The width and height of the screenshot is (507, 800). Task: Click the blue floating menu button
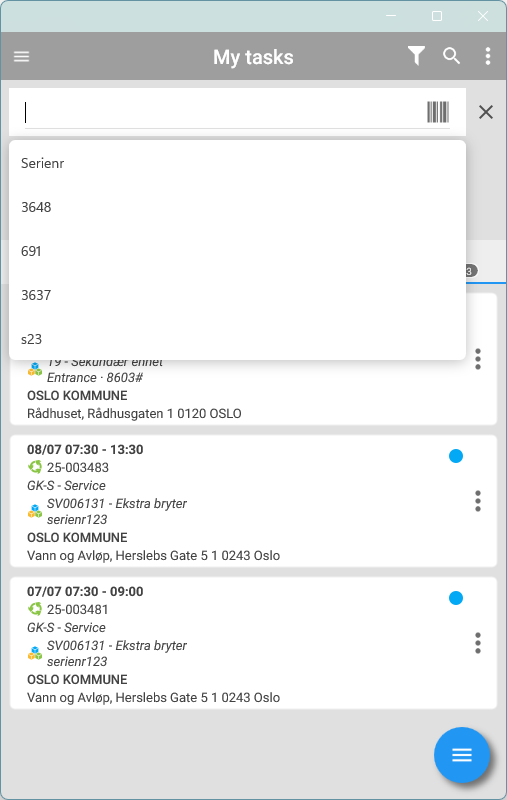pos(462,755)
